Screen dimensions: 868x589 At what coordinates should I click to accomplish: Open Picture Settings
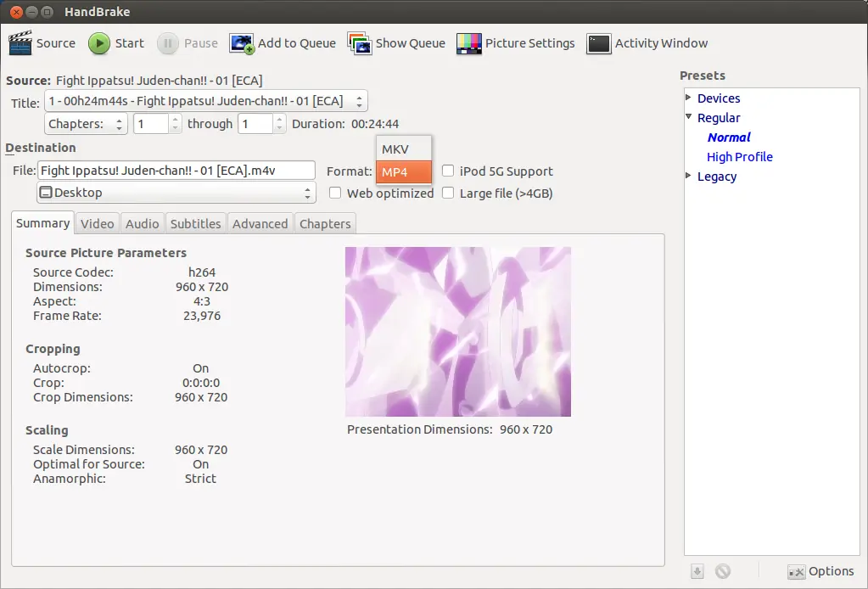click(515, 43)
